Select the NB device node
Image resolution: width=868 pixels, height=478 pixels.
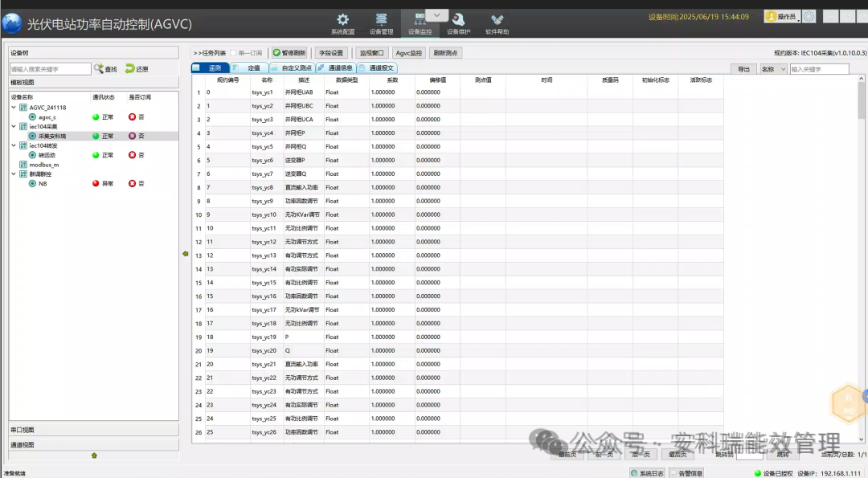43,184
